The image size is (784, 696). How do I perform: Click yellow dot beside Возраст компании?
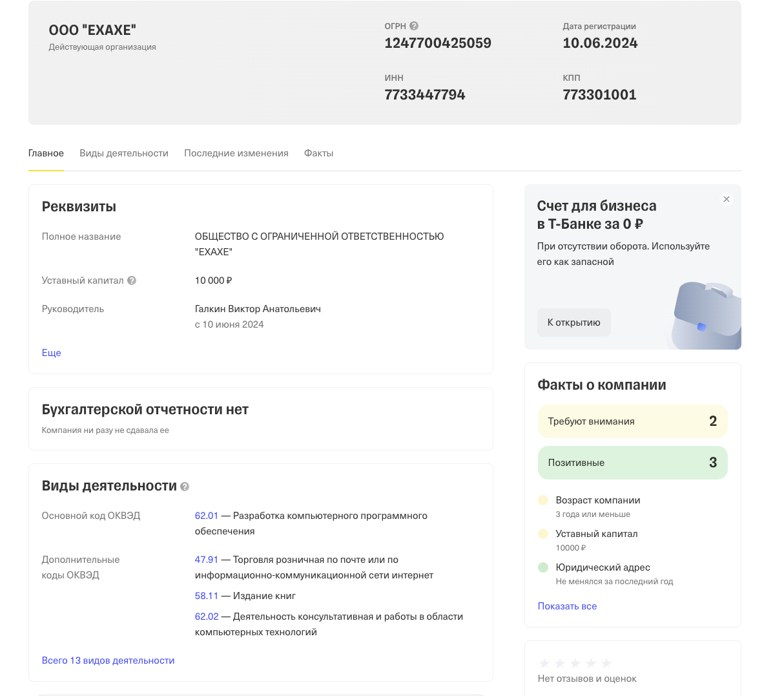coord(543,500)
